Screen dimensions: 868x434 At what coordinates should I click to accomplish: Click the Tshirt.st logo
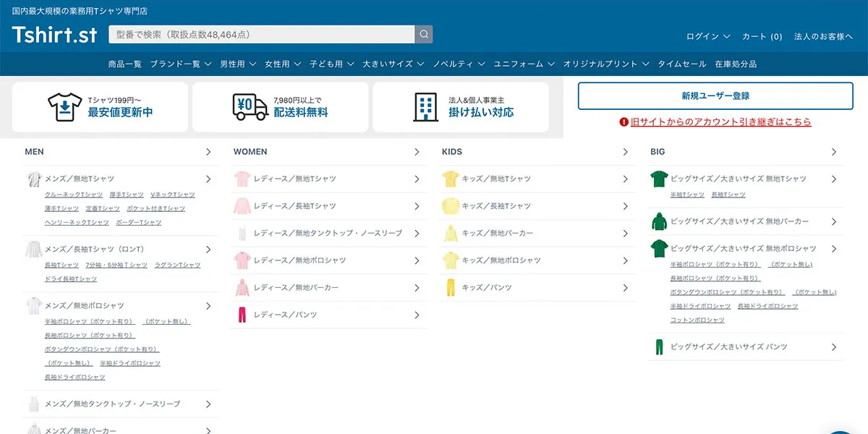[x=55, y=34]
